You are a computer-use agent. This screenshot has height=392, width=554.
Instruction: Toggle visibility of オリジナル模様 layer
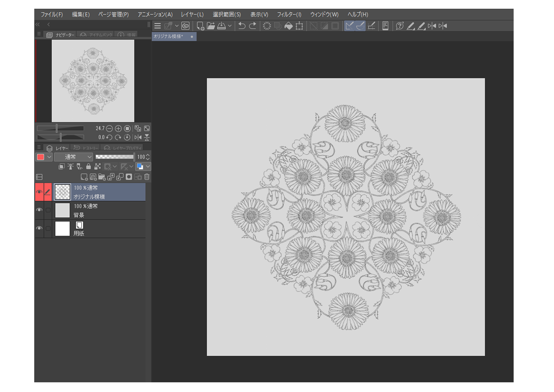click(x=39, y=192)
